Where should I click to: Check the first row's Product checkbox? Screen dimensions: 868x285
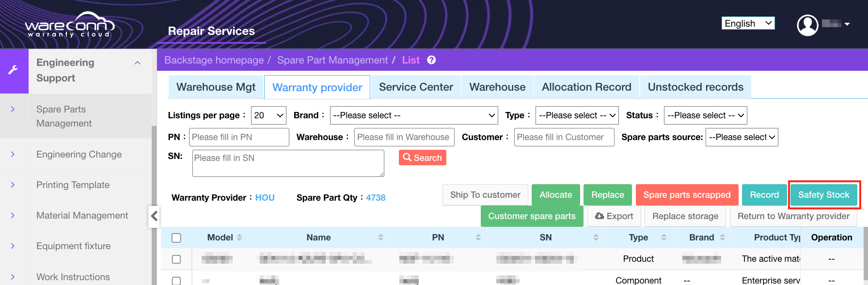click(176, 259)
